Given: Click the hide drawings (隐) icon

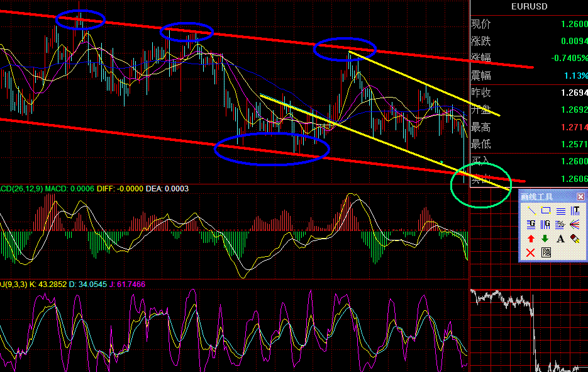Looking at the screenshot, I should point(546,252).
